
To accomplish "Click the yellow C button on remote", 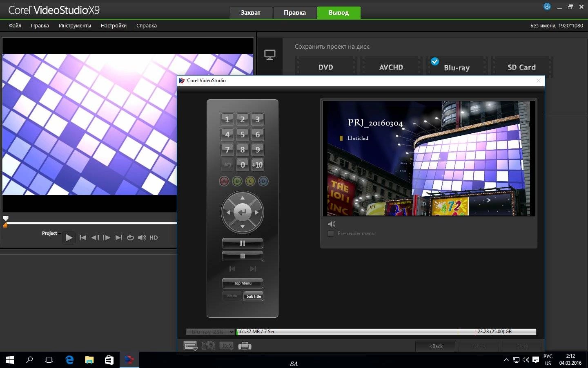I will pyautogui.click(x=250, y=181).
